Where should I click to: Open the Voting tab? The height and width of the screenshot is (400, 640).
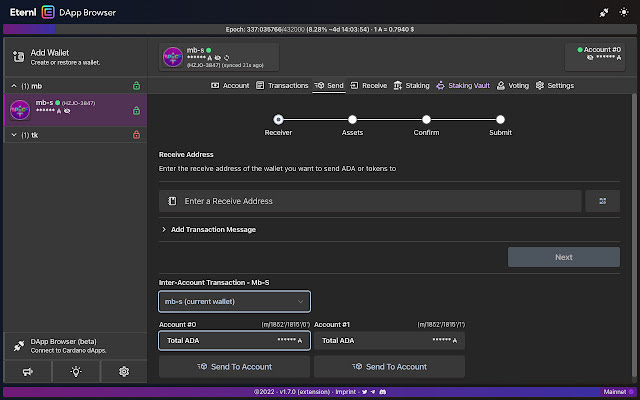pos(513,85)
